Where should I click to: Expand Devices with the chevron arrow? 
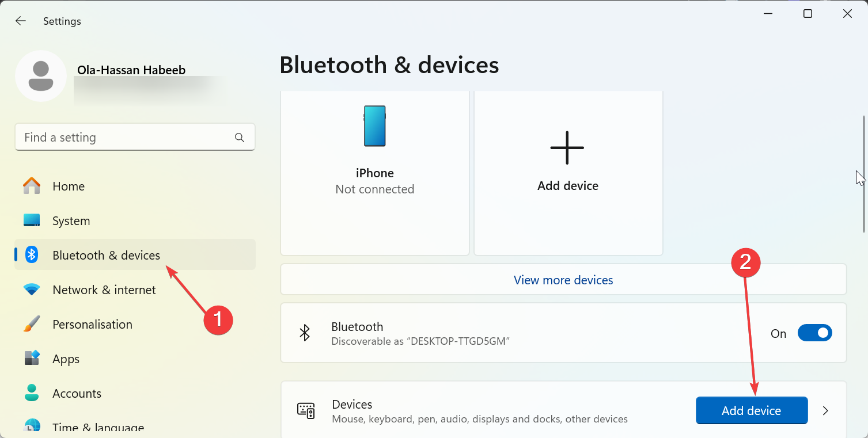[825, 410]
